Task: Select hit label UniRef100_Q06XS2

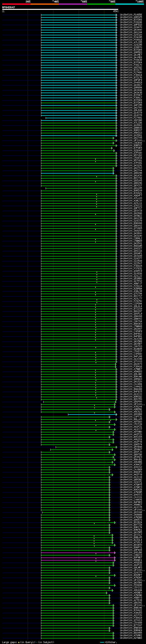Action: pos(131,467)
